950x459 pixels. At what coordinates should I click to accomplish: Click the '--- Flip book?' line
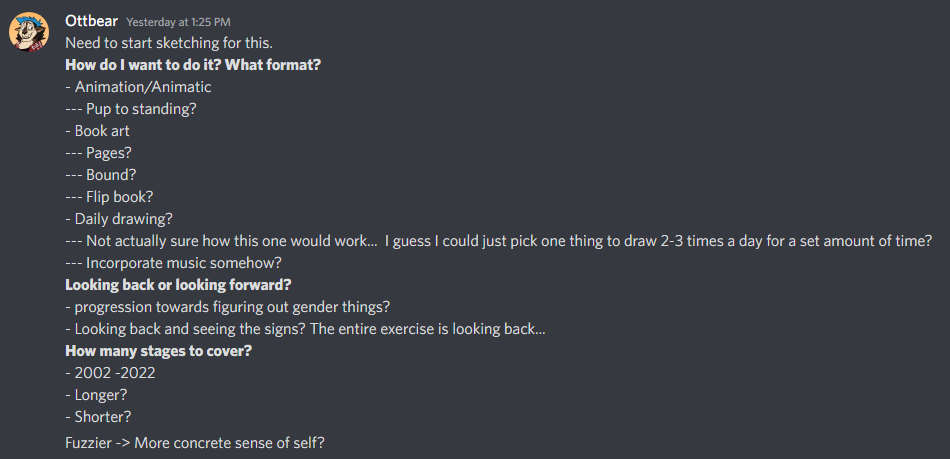click(x=109, y=197)
